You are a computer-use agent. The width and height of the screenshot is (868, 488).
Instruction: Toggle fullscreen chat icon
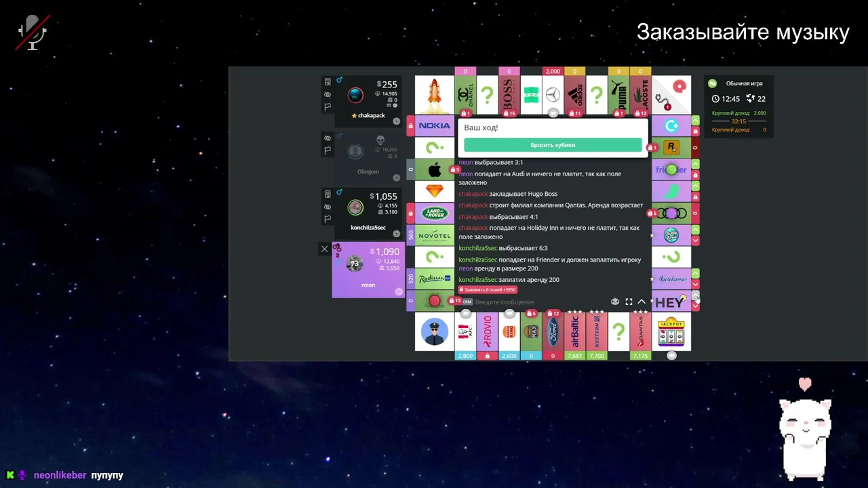pyautogui.click(x=629, y=302)
